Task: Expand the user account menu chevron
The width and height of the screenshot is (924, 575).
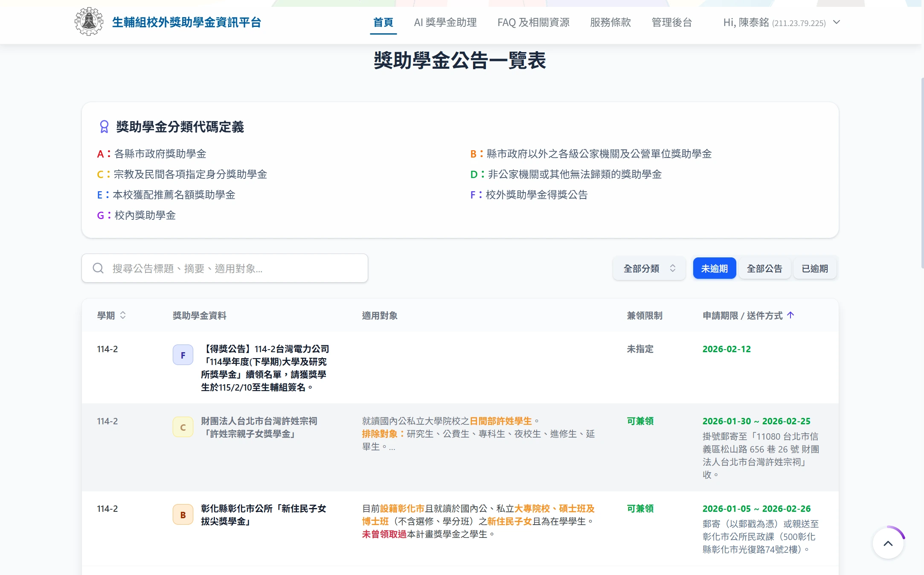Action: click(x=837, y=22)
